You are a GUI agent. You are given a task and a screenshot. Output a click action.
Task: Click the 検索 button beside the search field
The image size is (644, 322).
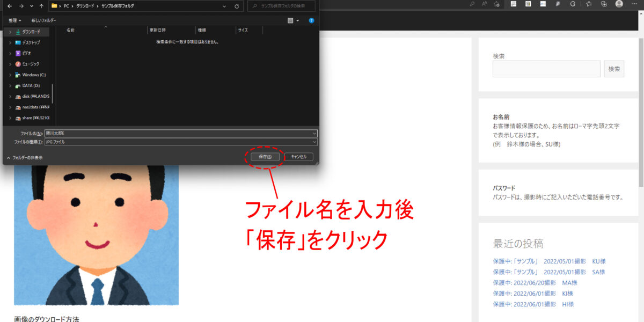tap(613, 69)
